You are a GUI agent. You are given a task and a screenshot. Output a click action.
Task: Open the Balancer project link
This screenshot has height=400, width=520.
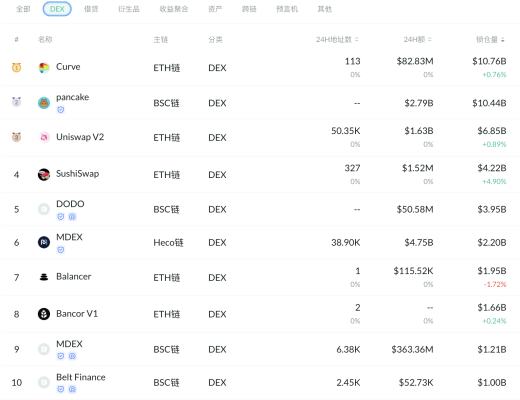(x=73, y=276)
